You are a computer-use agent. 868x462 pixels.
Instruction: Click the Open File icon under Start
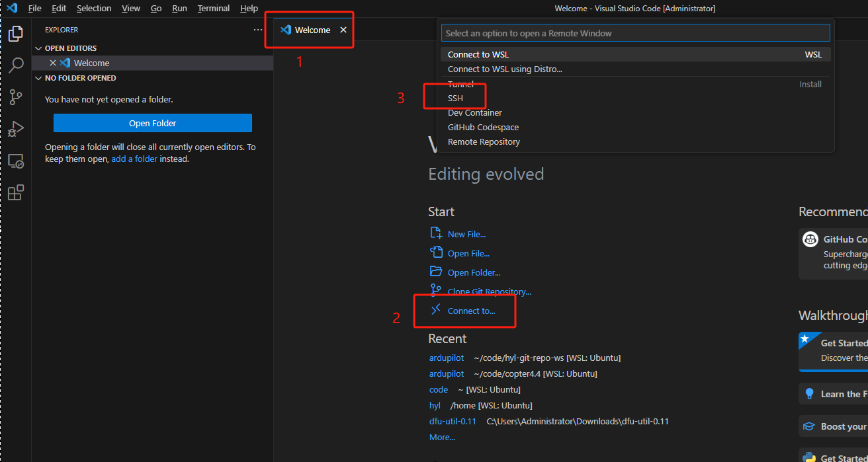pos(435,252)
